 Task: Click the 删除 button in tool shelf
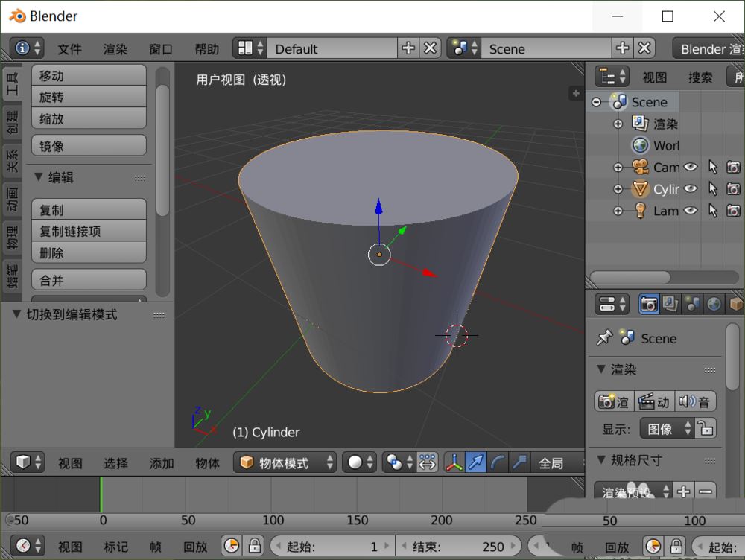tap(88, 252)
